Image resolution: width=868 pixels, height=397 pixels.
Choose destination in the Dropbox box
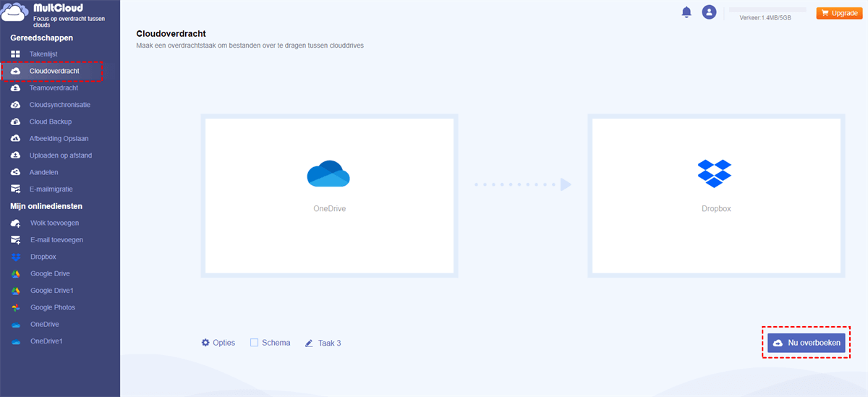pyautogui.click(x=716, y=196)
